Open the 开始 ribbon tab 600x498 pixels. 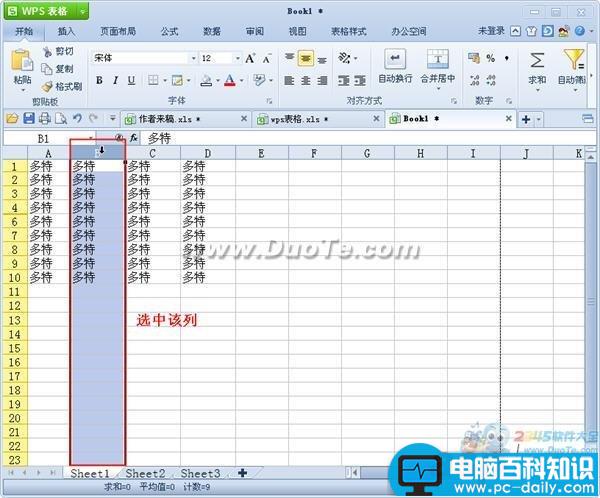pyautogui.click(x=24, y=31)
